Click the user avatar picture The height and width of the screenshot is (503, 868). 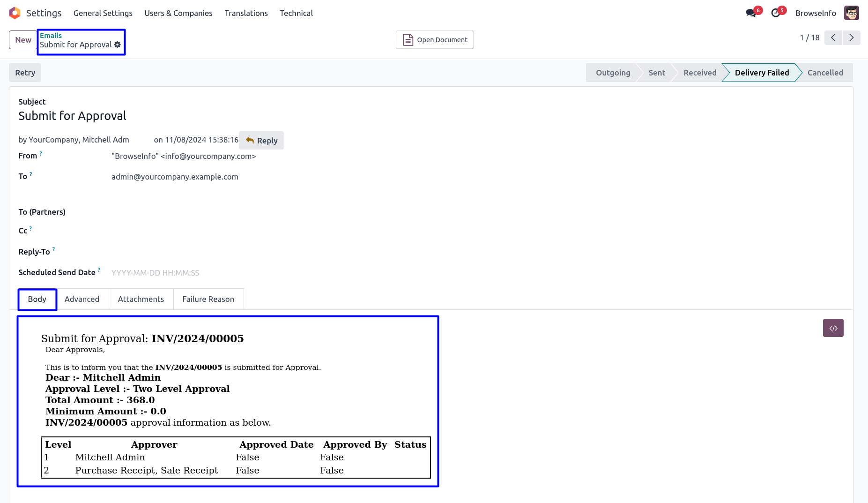click(851, 13)
